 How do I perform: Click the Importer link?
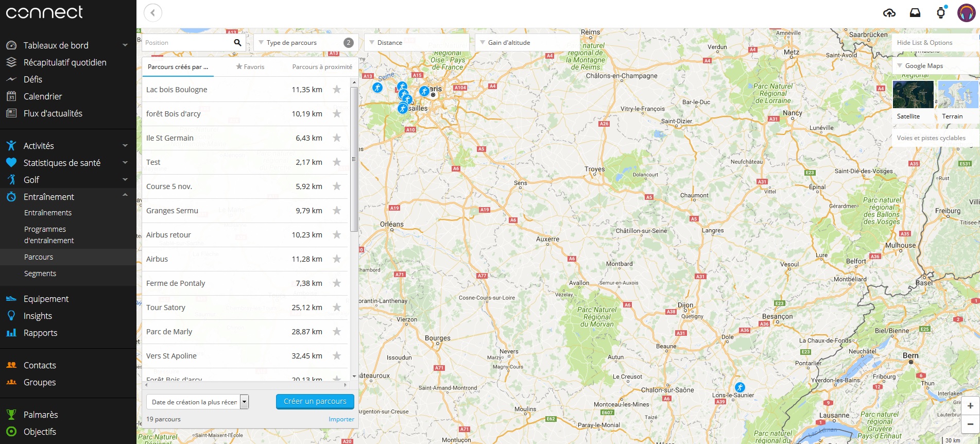341,419
